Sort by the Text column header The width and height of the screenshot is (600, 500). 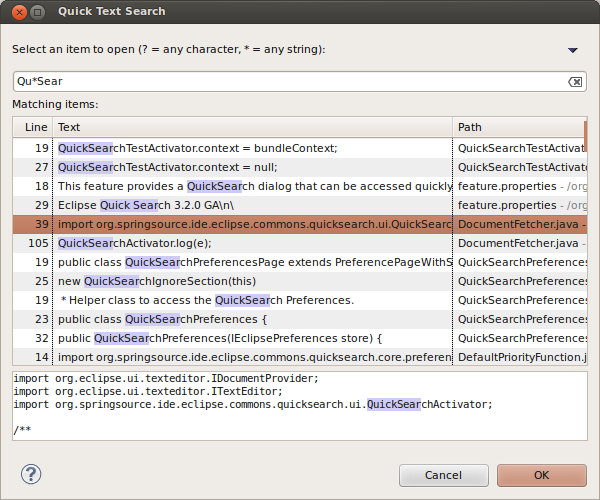(x=253, y=127)
